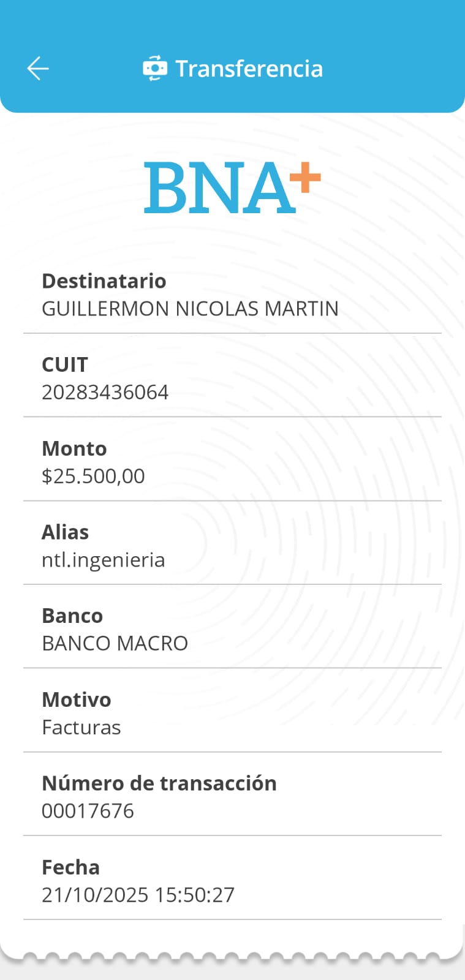Select transaction number 00017676

click(x=88, y=811)
